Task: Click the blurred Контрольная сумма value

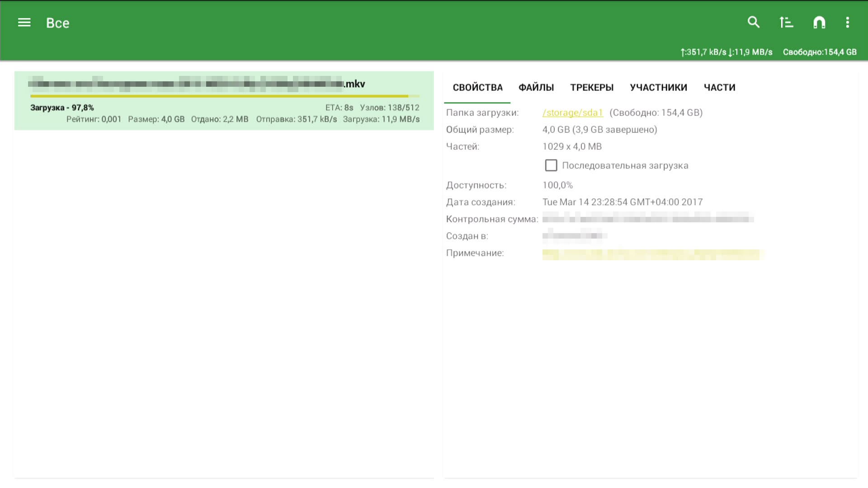Action: (647, 219)
